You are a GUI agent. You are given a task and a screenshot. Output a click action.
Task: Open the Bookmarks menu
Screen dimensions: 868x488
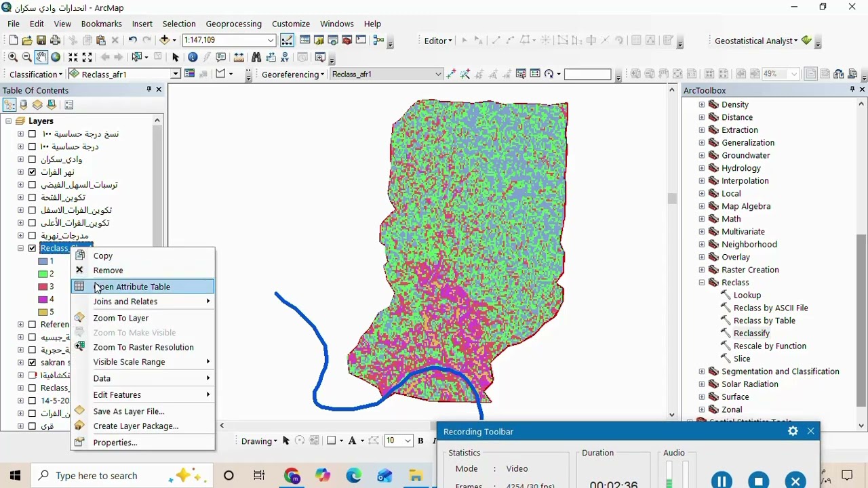[102, 24]
